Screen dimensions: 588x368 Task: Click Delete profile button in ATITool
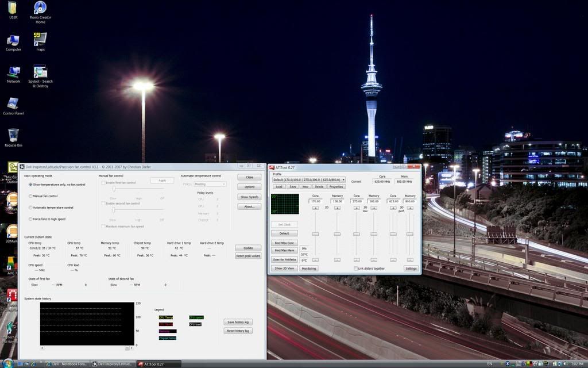tap(319, 187)
